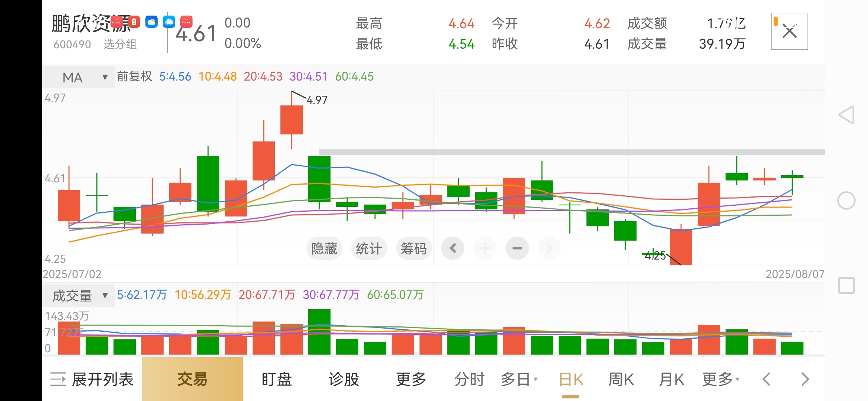
Task: Open the 诊股 tab
Action: tap(344, 379)
